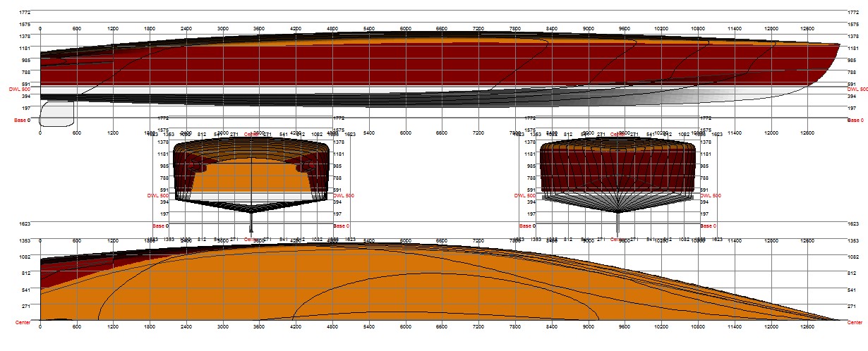Click the 2400 station marker below the plan view
Image resolution: width=868 pixels, height=351 pixels.
click(x=186, y=328)
